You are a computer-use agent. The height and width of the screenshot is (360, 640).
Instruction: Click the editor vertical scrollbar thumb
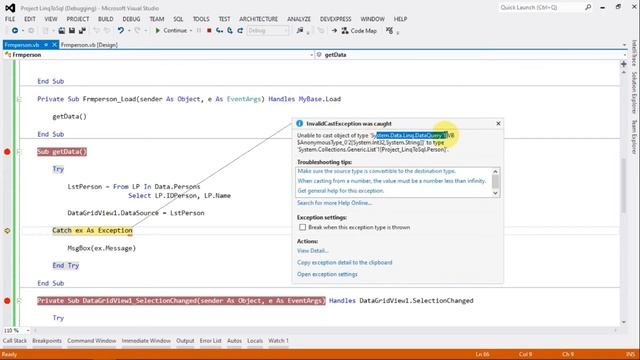pyautogui.click(x=624, y=186)
